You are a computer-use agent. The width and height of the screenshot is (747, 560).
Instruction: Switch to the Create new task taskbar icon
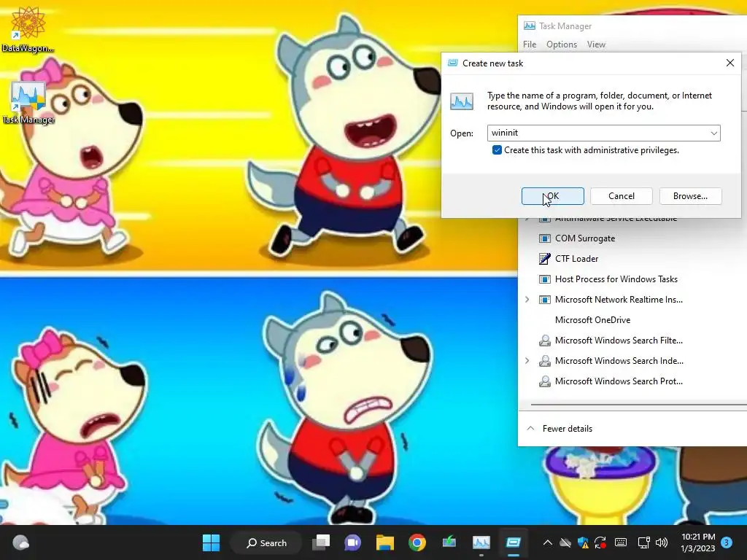click(513, 542)
